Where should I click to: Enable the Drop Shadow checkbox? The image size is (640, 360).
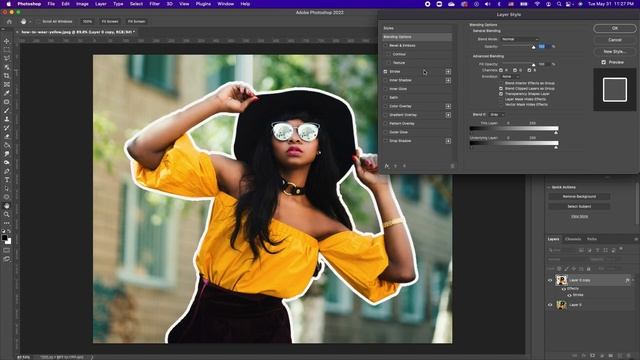click(x=385, y=141)
